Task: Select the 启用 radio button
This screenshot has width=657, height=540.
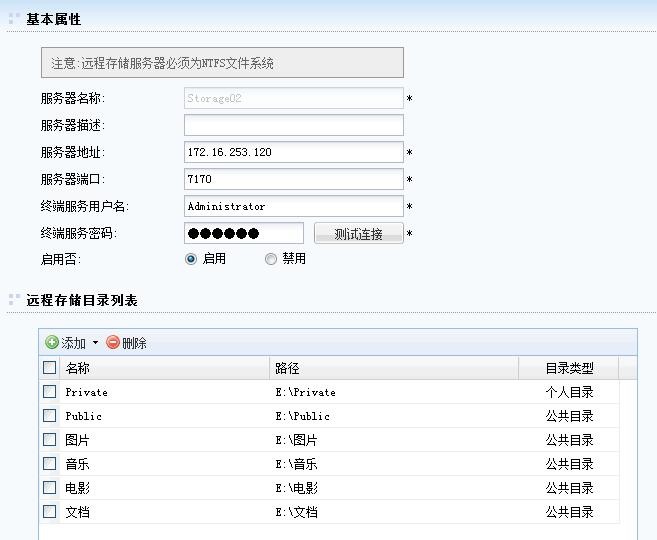Action: point(191,259)
